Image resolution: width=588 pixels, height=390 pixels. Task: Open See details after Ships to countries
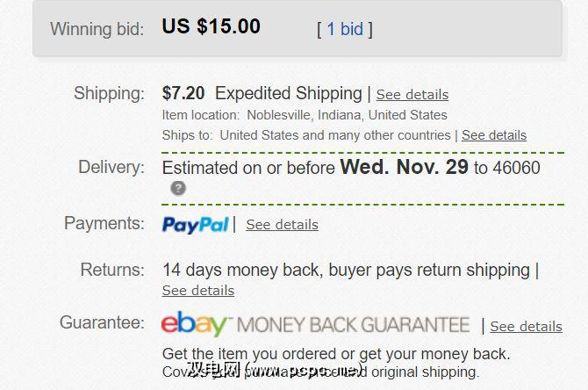[x=494, y=135]
